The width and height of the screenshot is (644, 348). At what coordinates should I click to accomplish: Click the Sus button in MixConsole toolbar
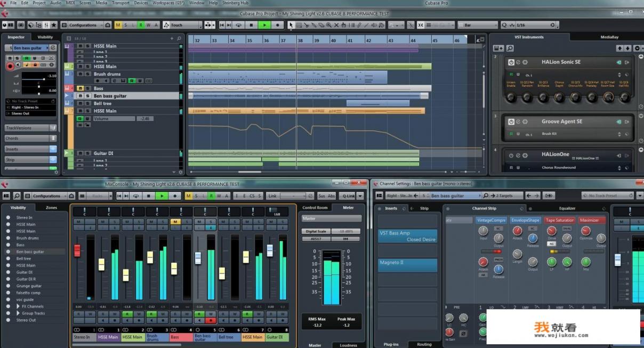pyautogui.click(x=321, y=196)
